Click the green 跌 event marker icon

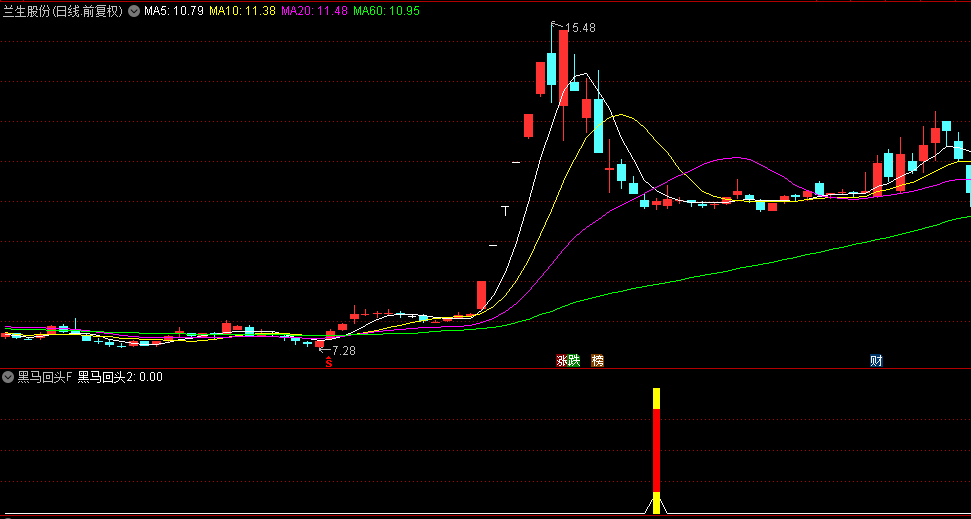point(573,360)
